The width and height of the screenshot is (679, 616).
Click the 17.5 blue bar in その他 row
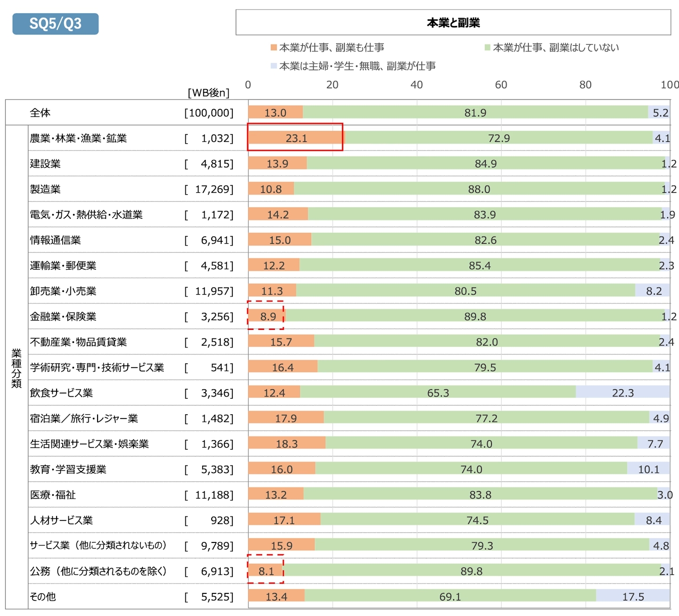(633, 596)
